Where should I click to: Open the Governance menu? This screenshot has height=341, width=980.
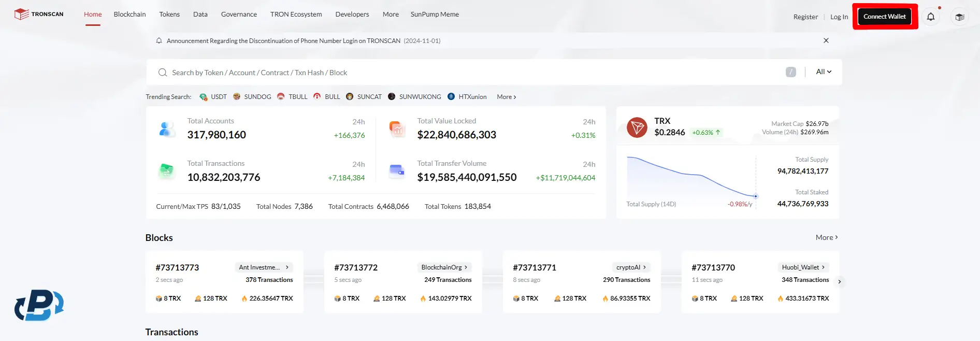[239, 15]
